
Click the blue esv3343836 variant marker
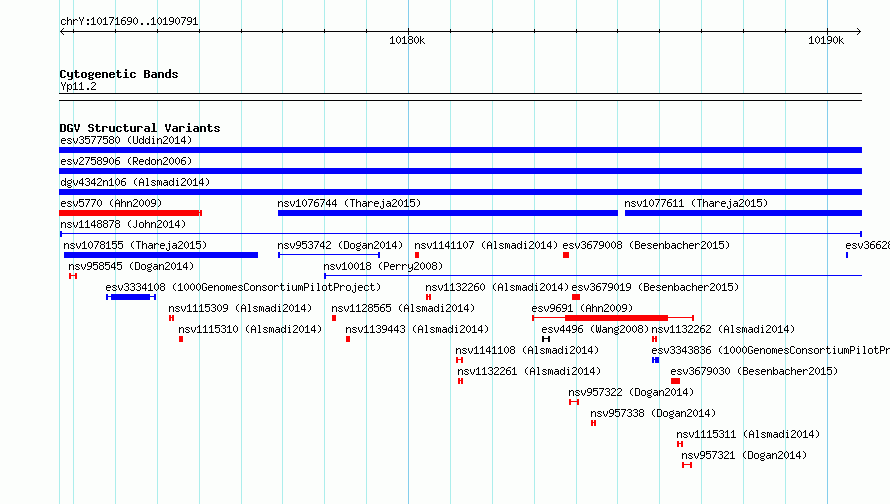656,360
